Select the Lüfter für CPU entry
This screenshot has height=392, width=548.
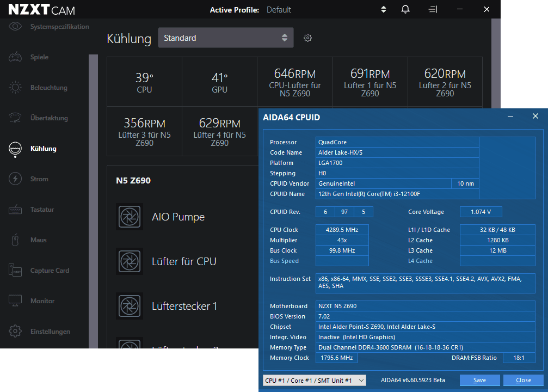pyautogui.click(x=184, y=261)
